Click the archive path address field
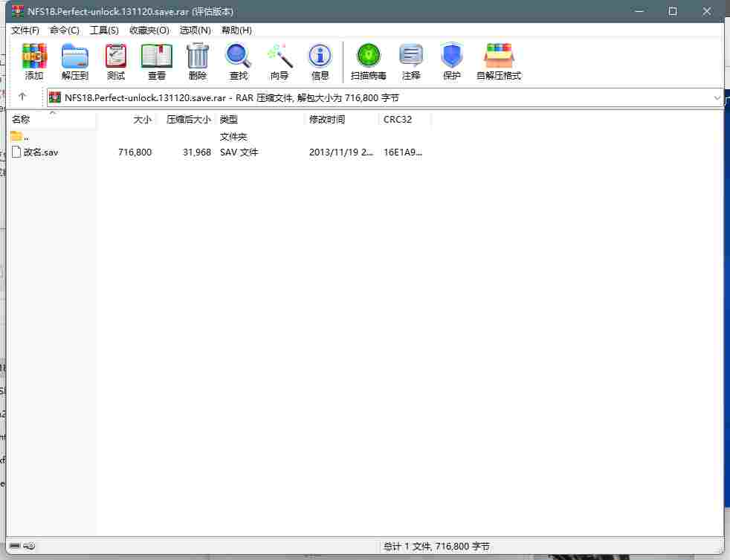Image resolution: width=730 pixels, height=560 pixels. point(384,98)
